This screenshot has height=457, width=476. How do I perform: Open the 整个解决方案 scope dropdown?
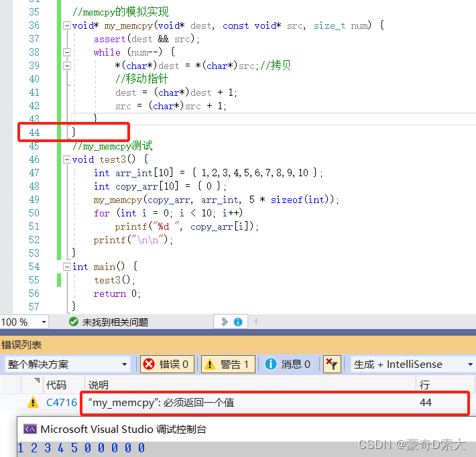[x=67, y=364]
